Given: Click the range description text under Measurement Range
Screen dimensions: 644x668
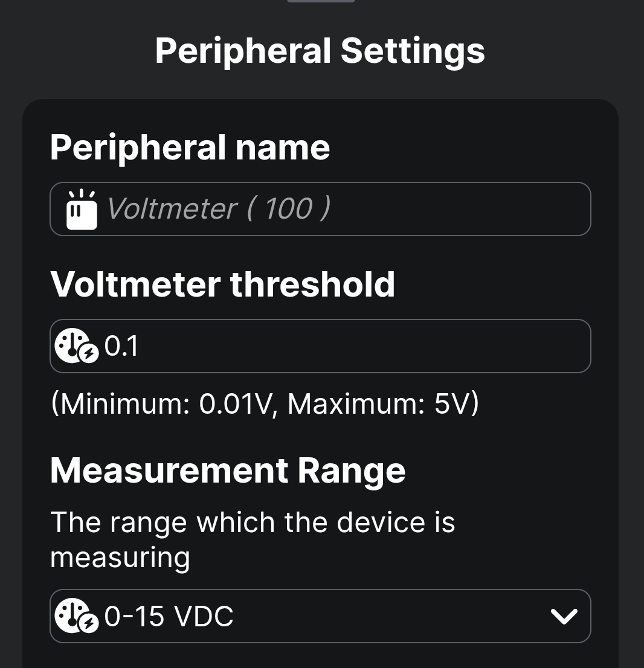Looking at the screenshot, I should [x=253, y=539].
